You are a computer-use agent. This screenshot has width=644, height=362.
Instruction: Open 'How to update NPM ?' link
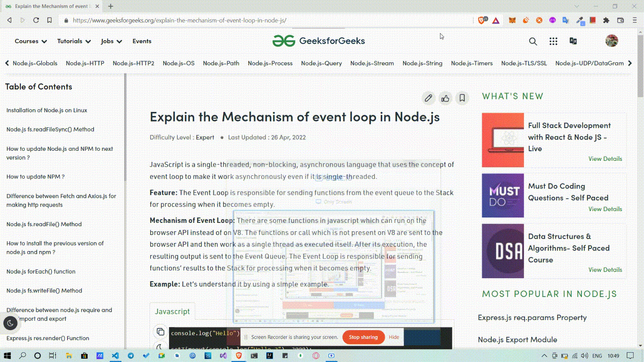point(35,177)
